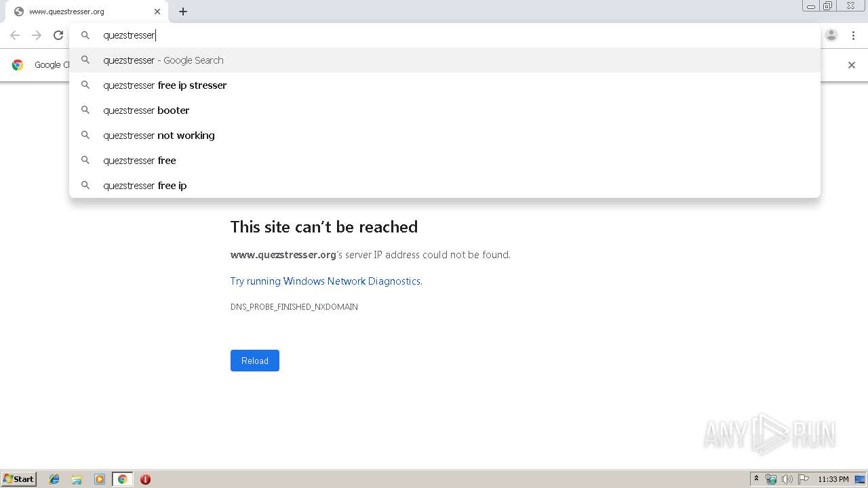868x488 pixels.
Task: Choose suggestion 'quezstresser free ip'
Action: point(445,186)
